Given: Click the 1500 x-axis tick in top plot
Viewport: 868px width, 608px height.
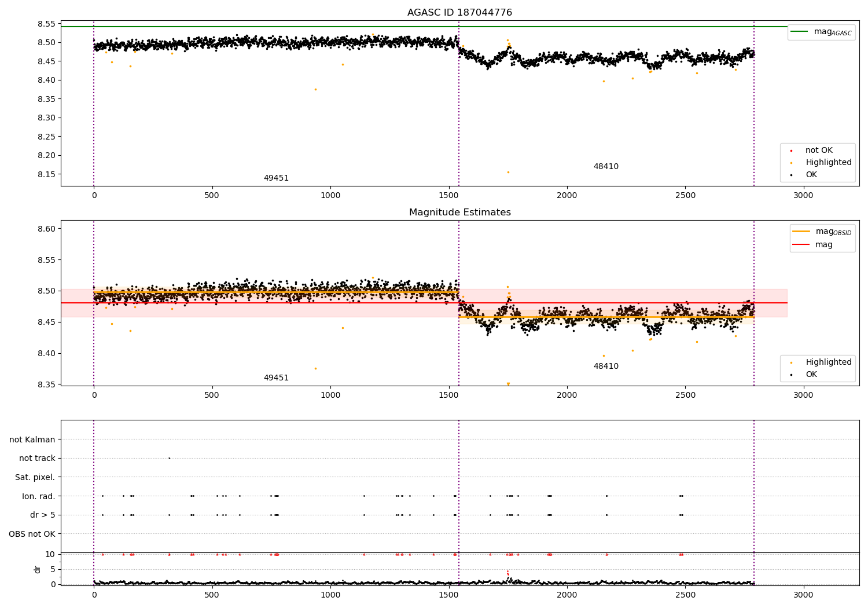Looking at the screenshot, I should 448,196.
